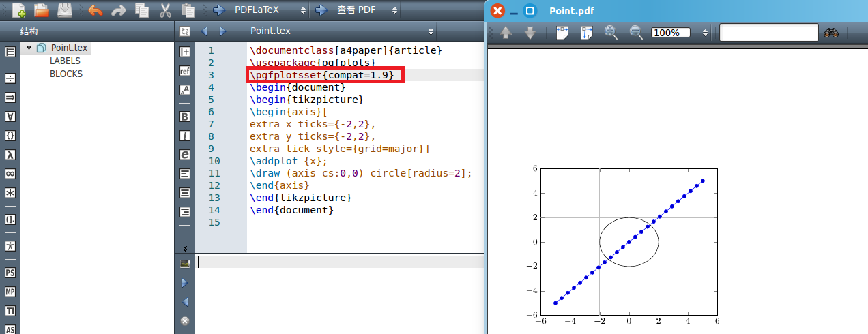The height and width of the screenshot is (334, 868).
Task: Open the MP MetaPost commands panel
Action: [x=10, y=292]
